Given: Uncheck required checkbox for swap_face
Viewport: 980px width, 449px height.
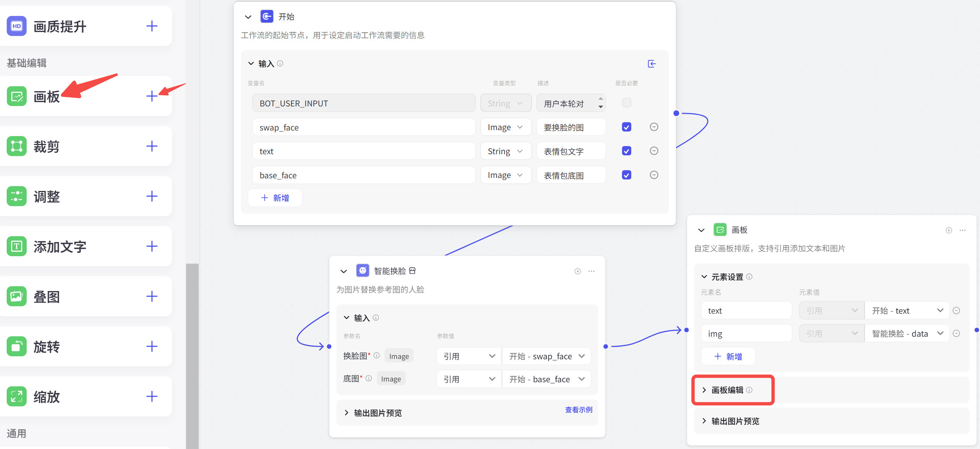Looking at the screenshot, I should 626,127.
